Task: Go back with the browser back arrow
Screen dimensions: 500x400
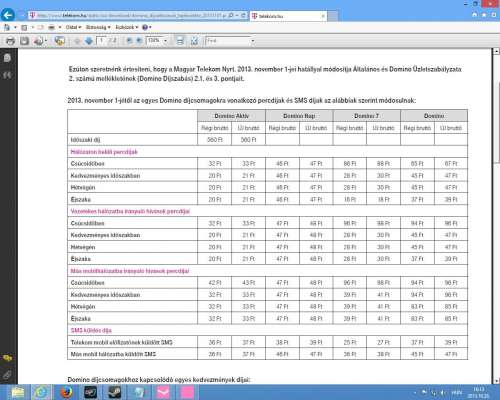Action: point(8,15)
